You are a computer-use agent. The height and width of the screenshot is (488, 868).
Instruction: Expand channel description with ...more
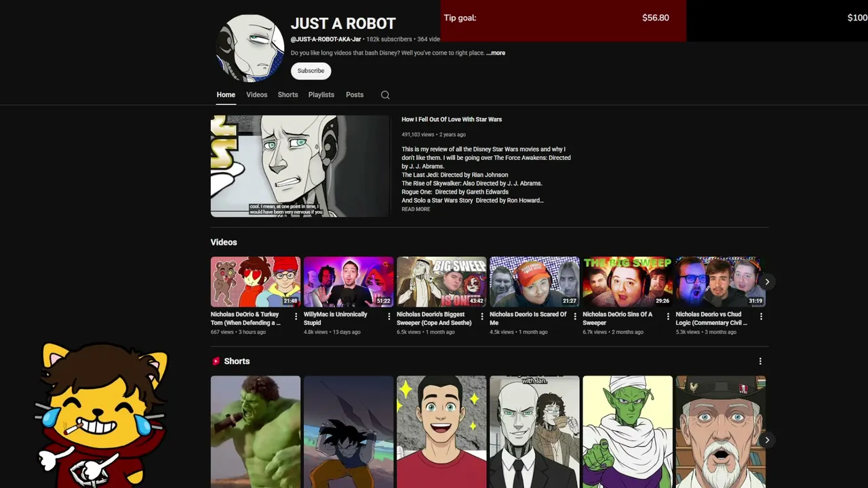496,53
